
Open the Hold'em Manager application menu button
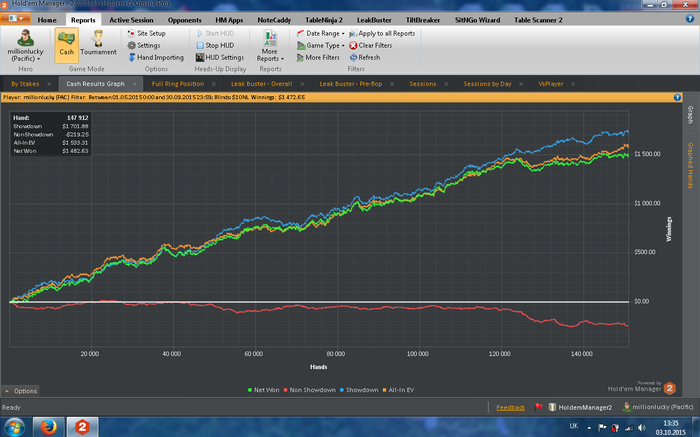15,19
